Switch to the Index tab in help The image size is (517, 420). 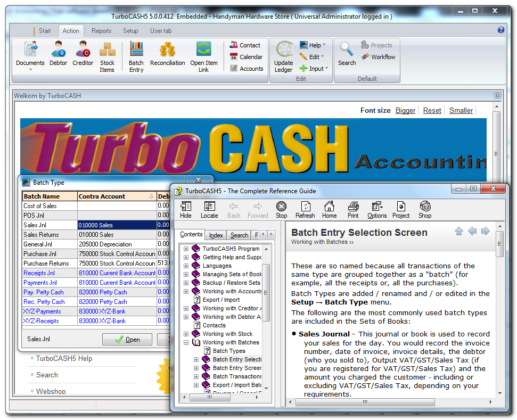[x=216, y=235]
